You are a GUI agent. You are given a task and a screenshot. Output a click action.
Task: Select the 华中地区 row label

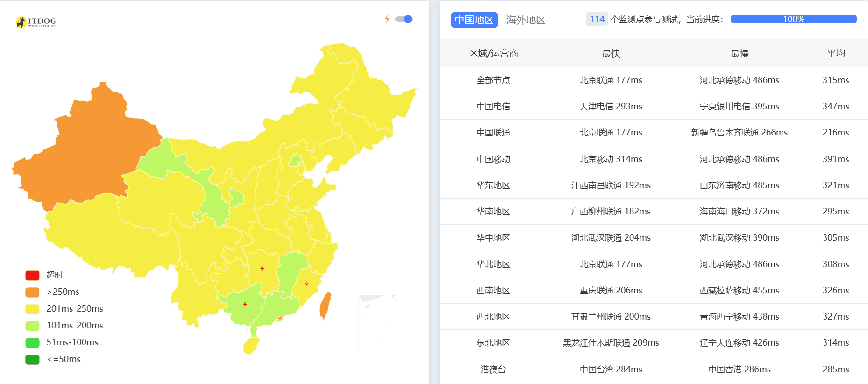coord(493,238)
